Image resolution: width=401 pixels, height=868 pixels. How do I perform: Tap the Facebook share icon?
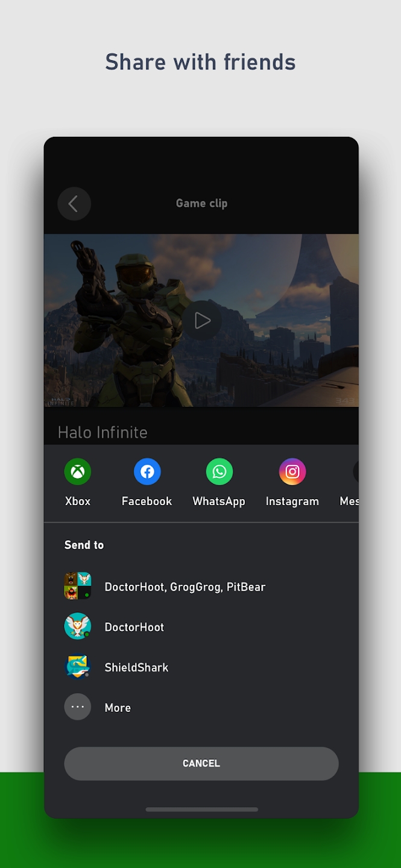[147, 471]
